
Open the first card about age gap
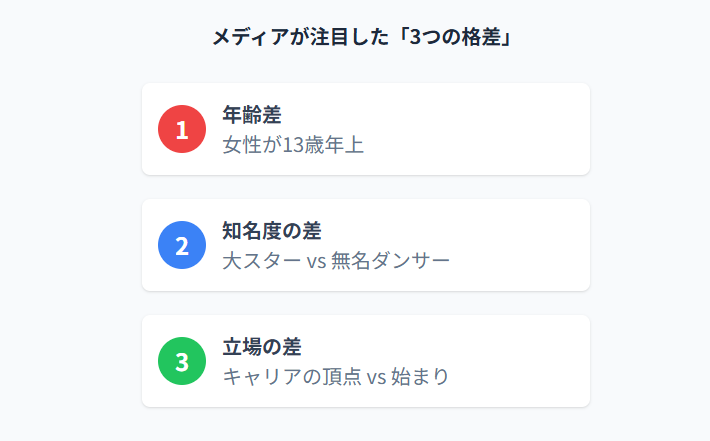(x=366, y=129)
